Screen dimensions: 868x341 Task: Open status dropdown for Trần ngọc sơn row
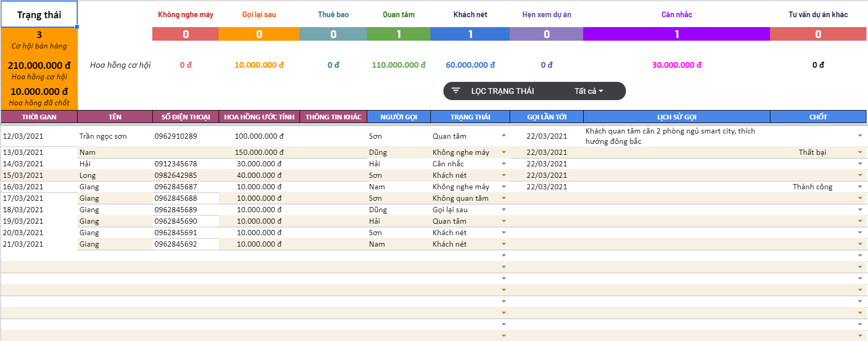tap(503, 136)
